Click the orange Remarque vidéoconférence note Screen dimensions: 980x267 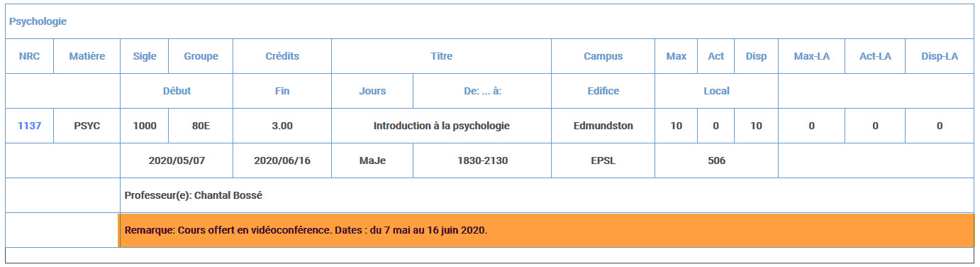(x=546, y=230)
